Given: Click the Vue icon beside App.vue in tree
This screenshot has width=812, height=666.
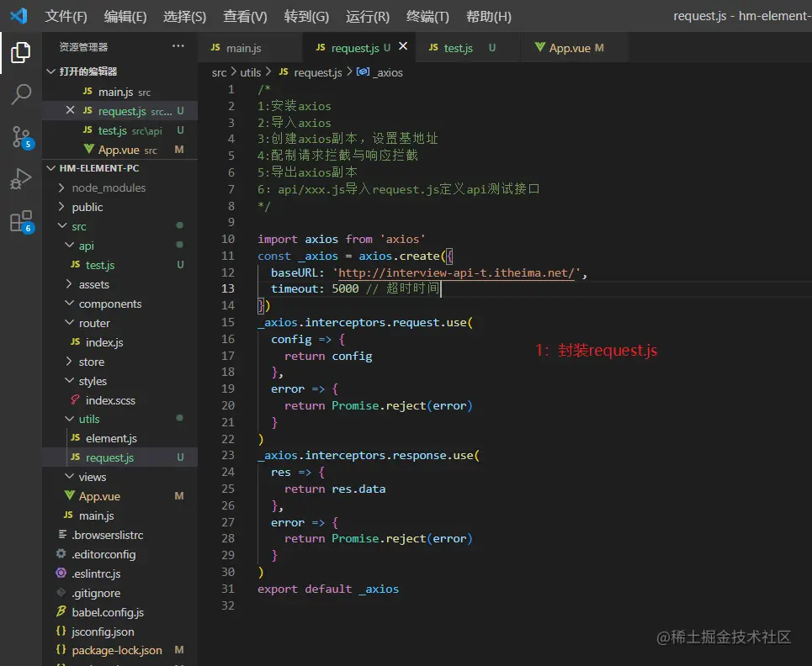Looking at the screenshot, I should pyautogui.click(x=69, y=496).
